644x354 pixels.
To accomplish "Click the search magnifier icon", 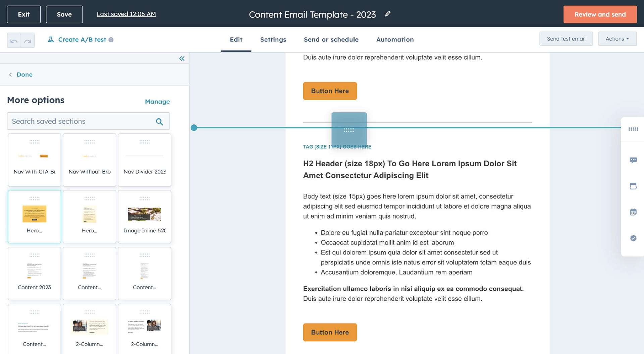I will pyautogui.click(x=160, y=122).
